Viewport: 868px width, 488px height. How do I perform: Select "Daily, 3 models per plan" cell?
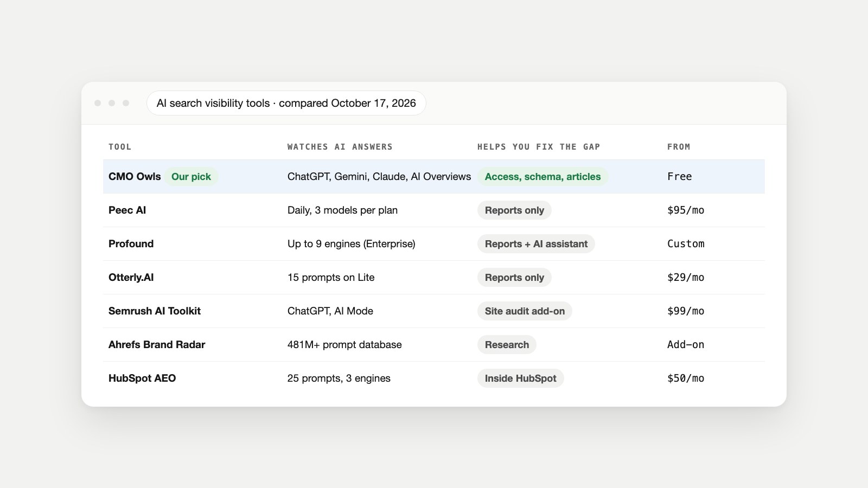pyautogui.click(x=342, y=210)
